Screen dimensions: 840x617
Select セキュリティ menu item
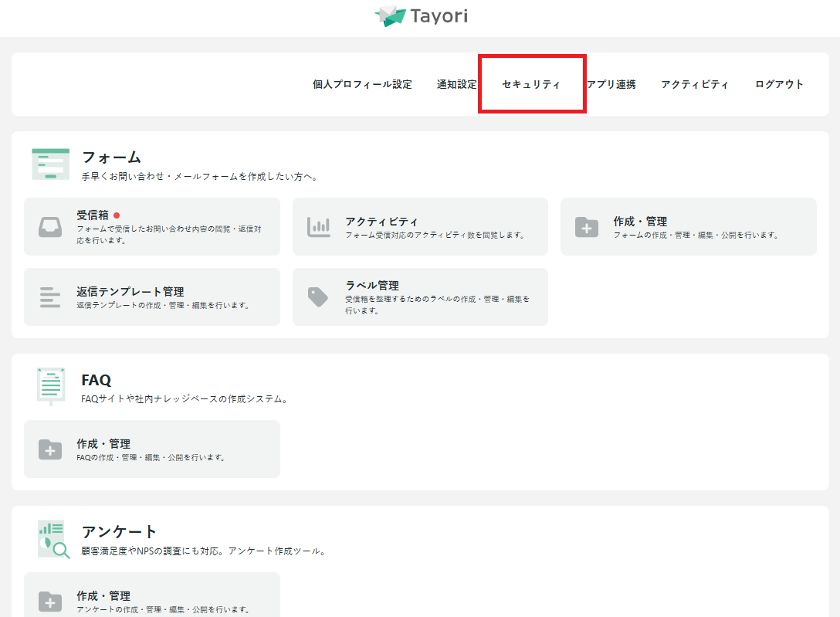point(531,84)
